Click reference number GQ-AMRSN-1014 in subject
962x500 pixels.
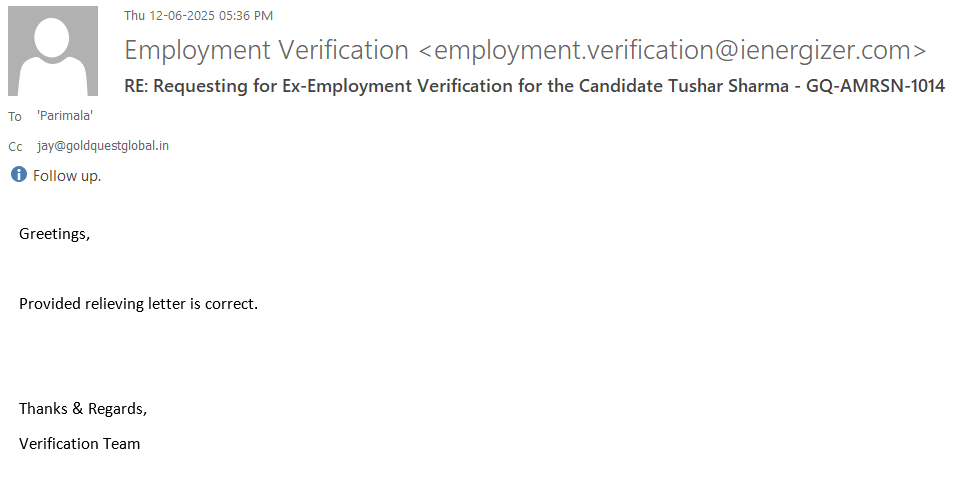[875, 86]
